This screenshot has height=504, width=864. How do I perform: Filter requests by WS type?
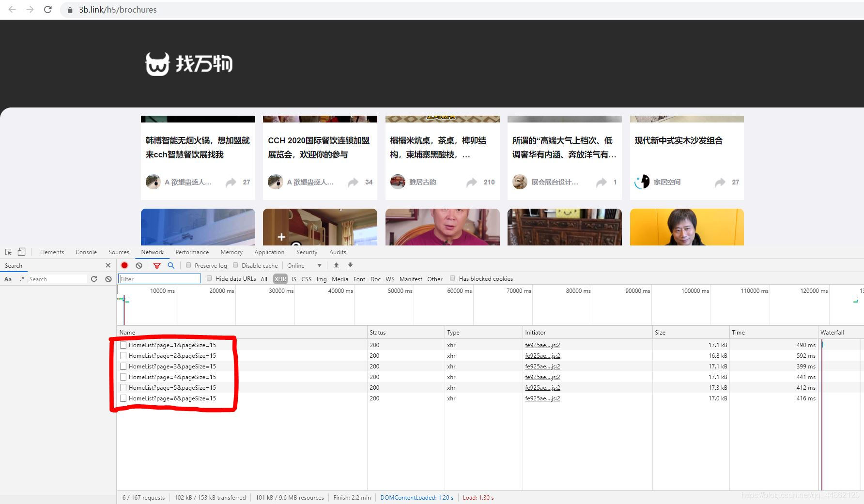coord(390,279)
